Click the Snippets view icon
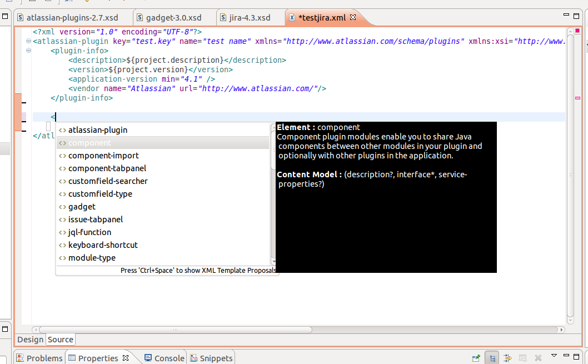The image size is (588, 364). coord(192,358)
